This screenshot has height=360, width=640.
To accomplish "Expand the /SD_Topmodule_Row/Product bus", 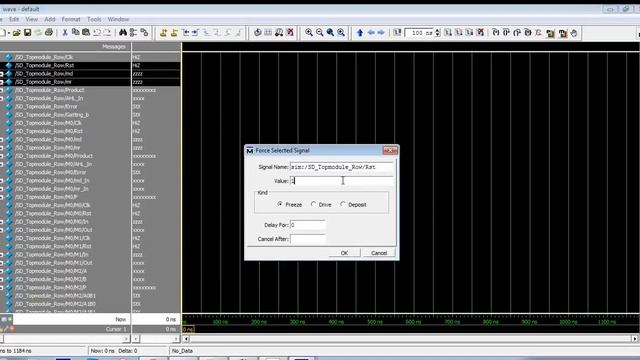I will click(2, 90).
